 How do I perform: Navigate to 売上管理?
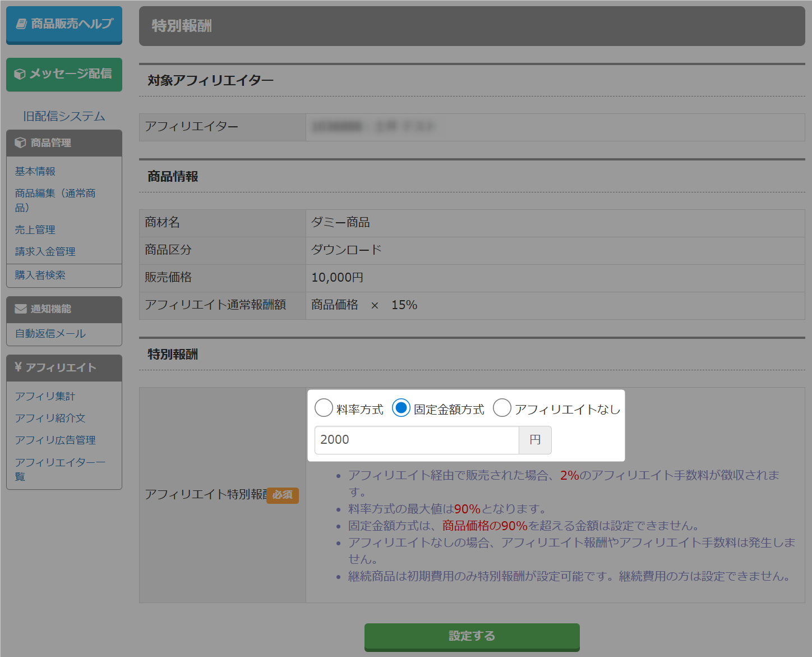[x=35, y=229]
